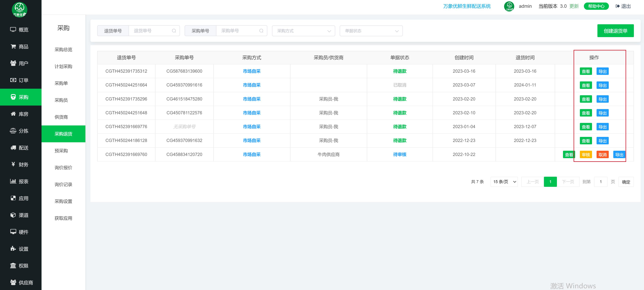Click the users icon beside 用户
This screenshot has width=644, height=290.
tap(13, 63)
